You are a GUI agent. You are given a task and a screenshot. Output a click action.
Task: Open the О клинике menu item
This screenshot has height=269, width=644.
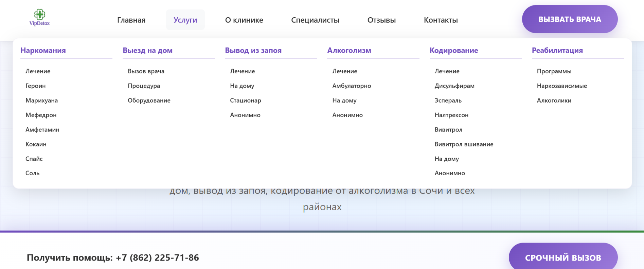[x=244, y=20]
